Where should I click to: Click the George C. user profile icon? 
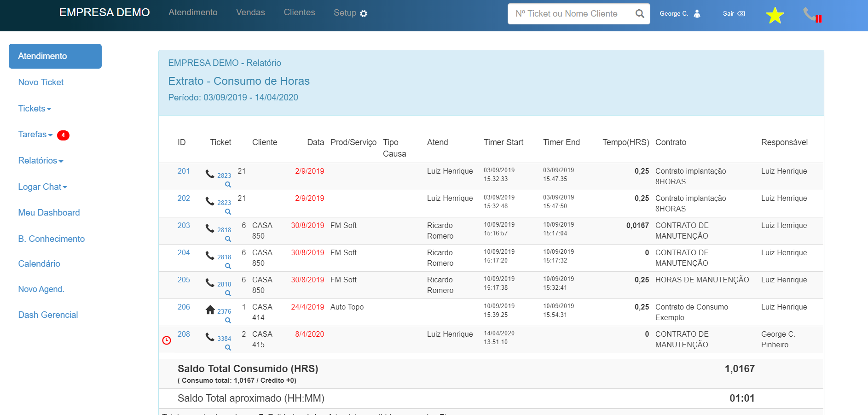pyautogui.click(x=697, y=14)
